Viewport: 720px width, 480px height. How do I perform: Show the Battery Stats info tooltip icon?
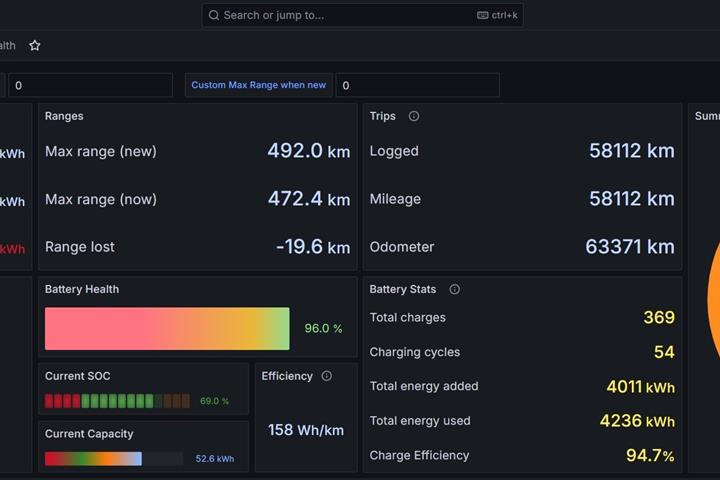pos(454,289)
